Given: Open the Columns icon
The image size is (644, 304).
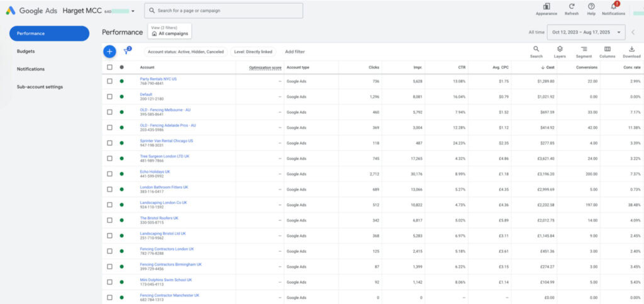Looking at the screenshot, I should pyautogui.click(x=607, y=49).
